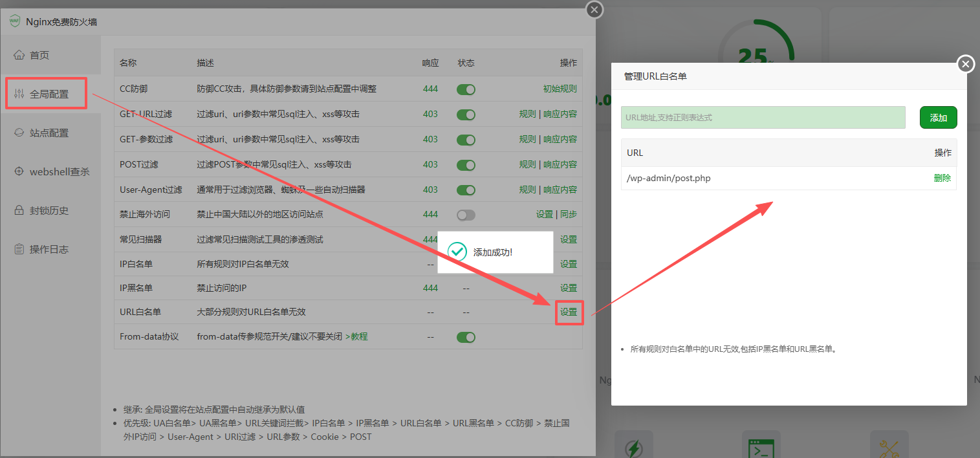Disable the POST过滤 toggle
This screenshot has height=458, width=980.
[x=466, y=165]
